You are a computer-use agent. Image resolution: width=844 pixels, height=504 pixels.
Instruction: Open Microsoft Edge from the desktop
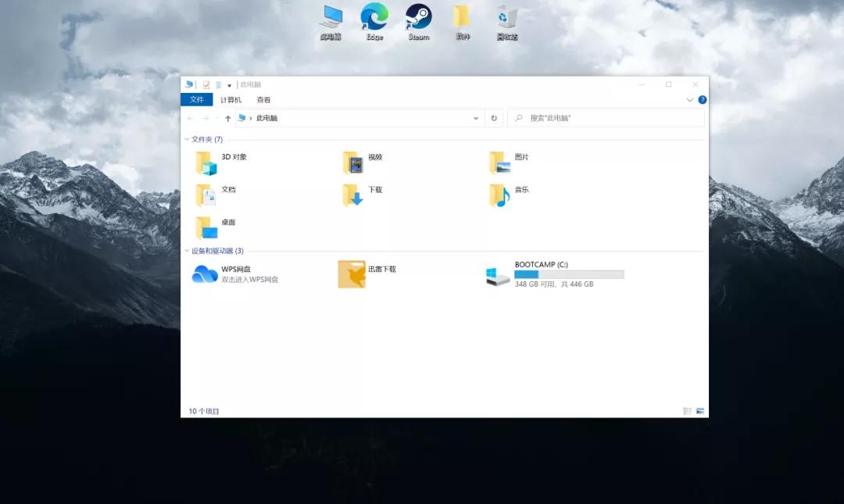[x=374, y=17]
